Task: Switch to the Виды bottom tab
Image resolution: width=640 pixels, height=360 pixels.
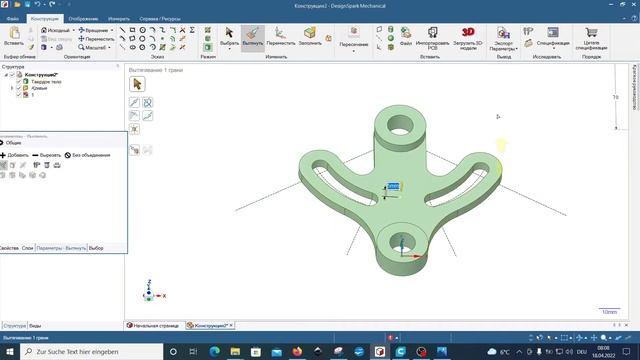Action: point(35,326)
